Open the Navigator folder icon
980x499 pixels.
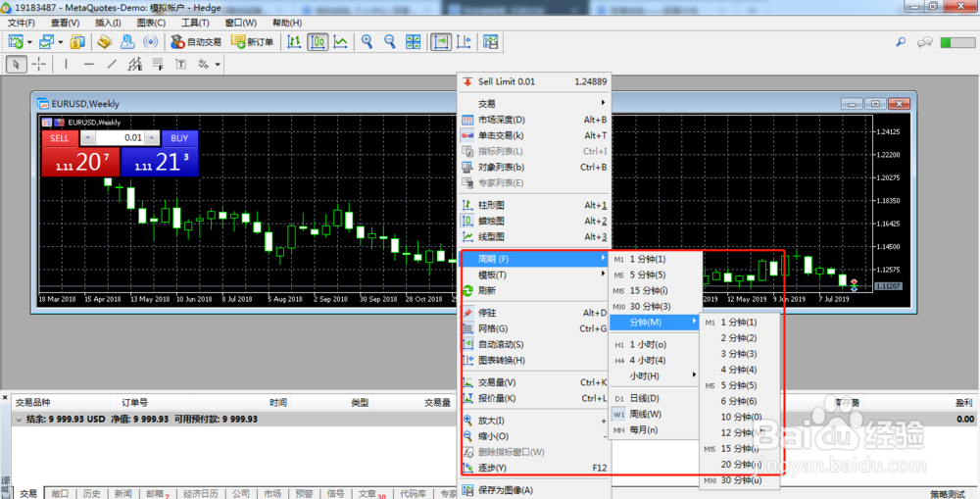coord(105,42)
